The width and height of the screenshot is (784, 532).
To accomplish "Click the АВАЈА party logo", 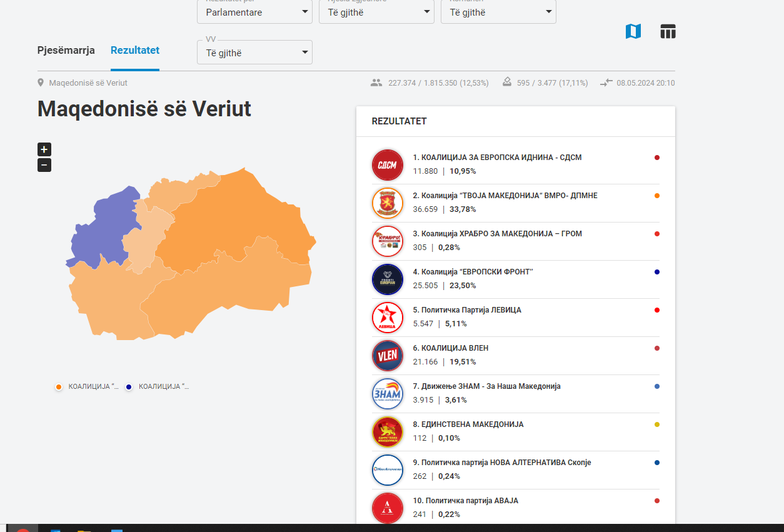I will [388, 508].
